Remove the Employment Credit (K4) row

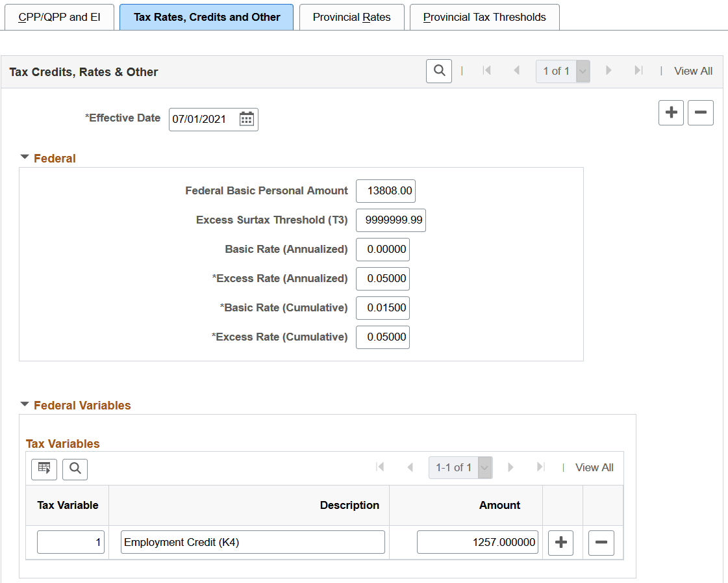pos(601,542)
